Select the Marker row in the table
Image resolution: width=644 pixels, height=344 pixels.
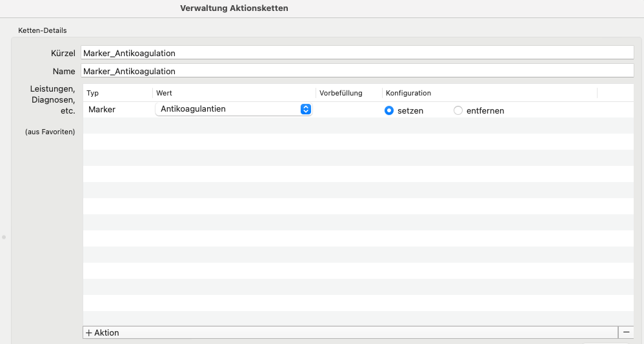point(358,110)
